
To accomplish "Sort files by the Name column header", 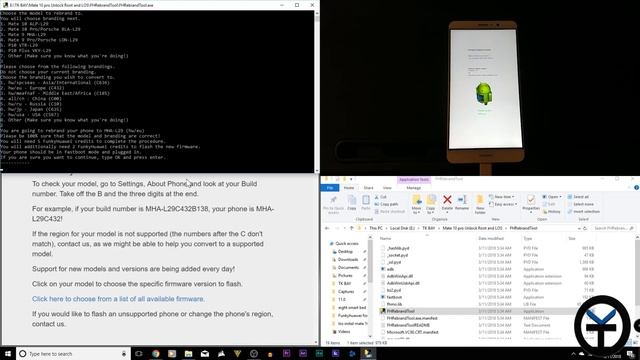I will click(x=385, y=238).
